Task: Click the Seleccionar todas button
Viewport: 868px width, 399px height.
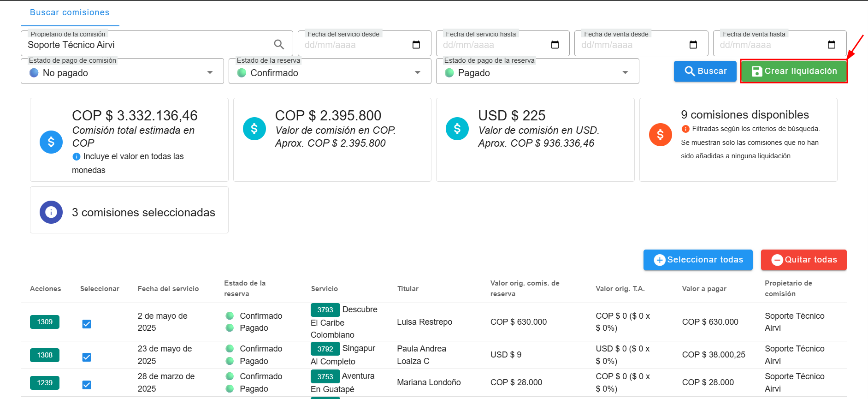Action: pyautogui.click(x=698, y=260)
